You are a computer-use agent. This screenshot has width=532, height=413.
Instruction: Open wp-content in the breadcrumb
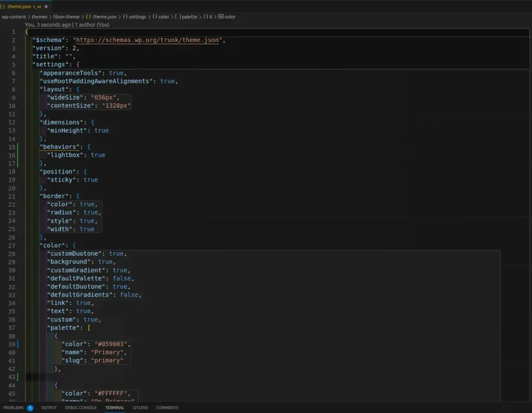pos(14,17)
